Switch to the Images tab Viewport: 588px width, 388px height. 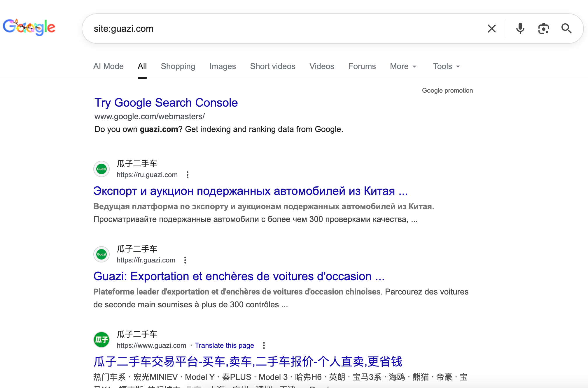pos(222,66)
